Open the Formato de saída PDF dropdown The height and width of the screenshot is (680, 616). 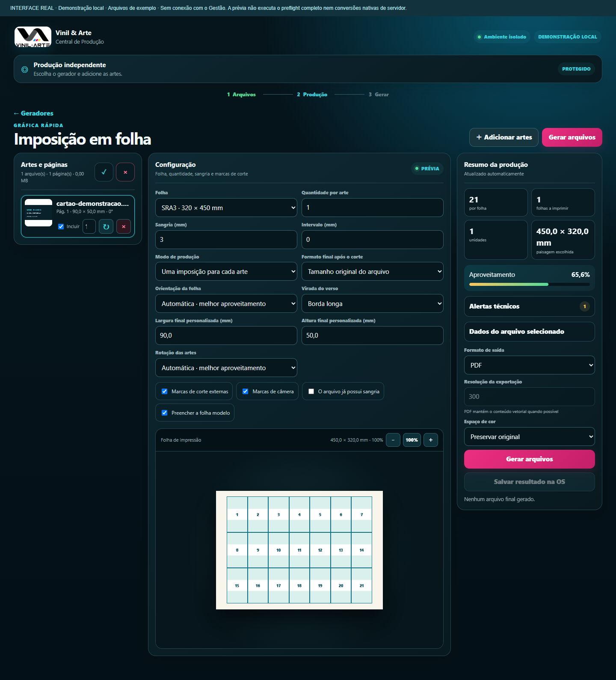[530, 365]
